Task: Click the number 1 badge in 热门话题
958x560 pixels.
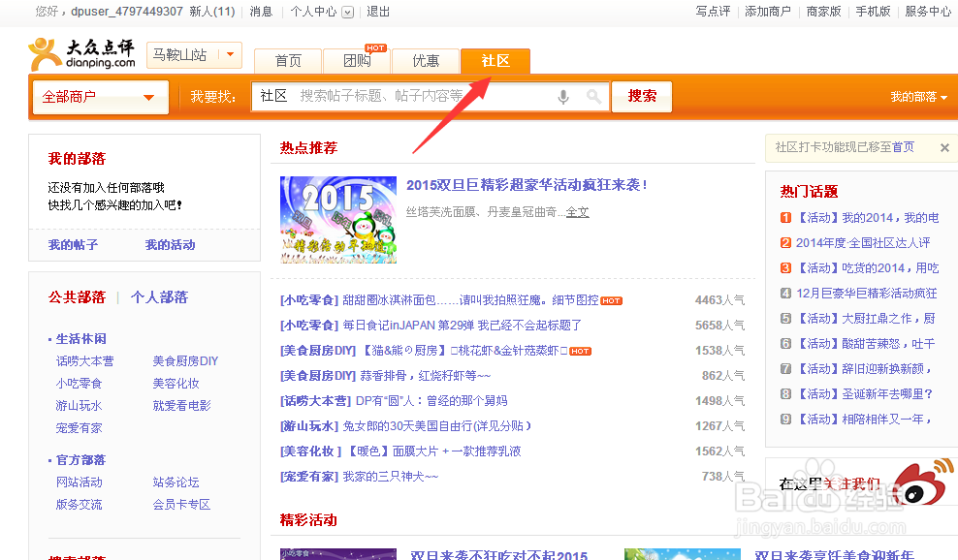Action: (x=784, y=217)
